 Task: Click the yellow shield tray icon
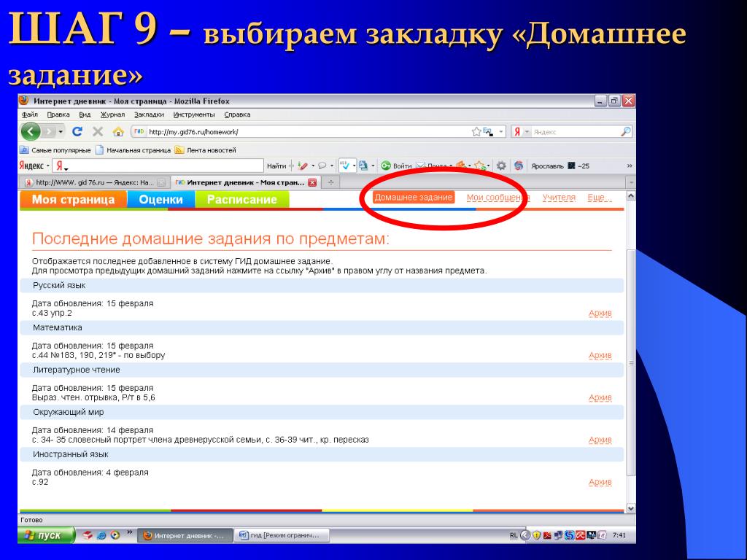pyautogui.click(x=536, y=535)
